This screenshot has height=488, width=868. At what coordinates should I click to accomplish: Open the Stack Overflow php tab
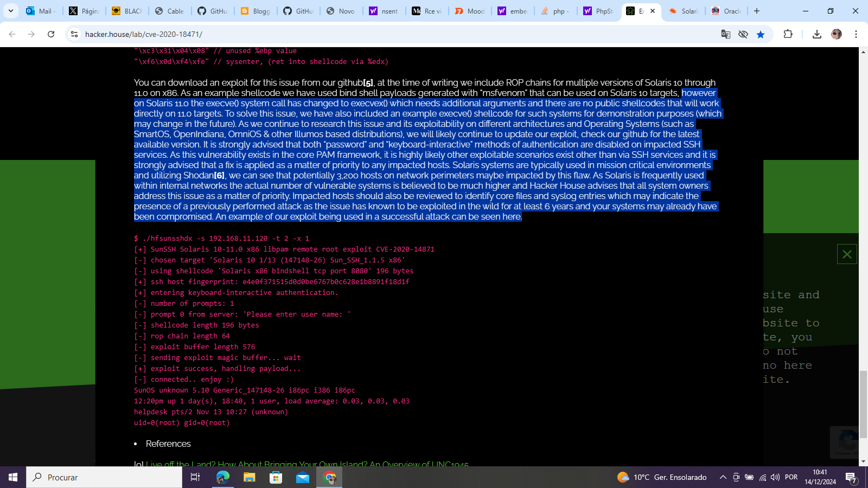point(555,11)
